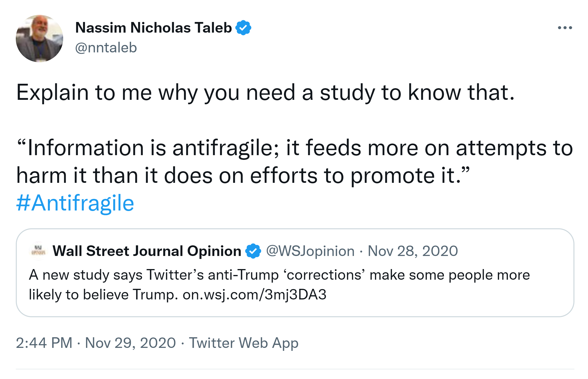Click Nassim Nicholas Taleb's profile avatar
Image resolution: width=588 pixels, height=379 pixels.
click(x=39, y=39)
